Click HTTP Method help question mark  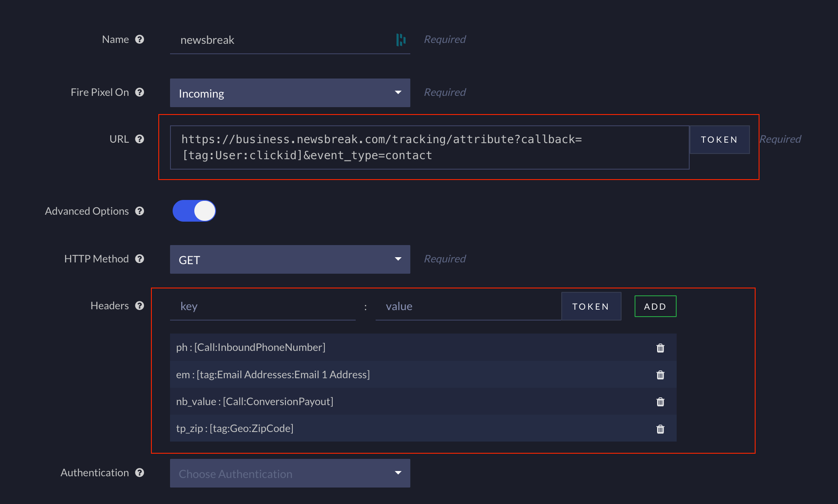tap(139, 259)
